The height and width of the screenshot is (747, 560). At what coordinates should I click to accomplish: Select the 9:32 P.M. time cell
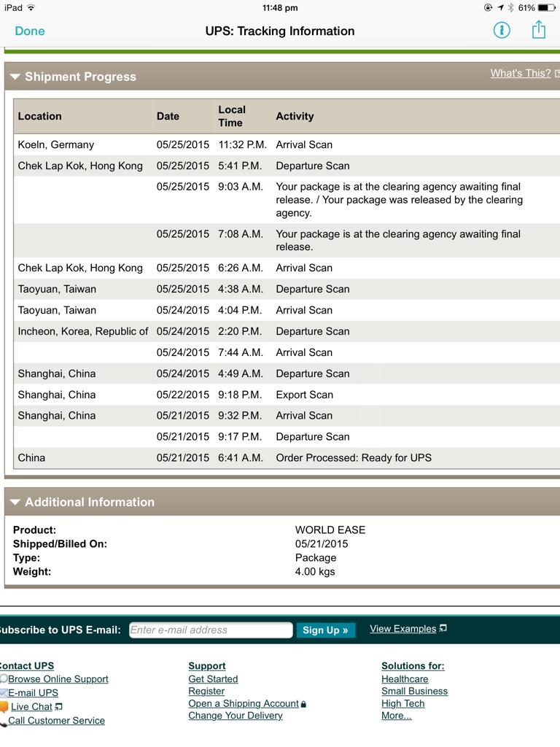[240, 415]
